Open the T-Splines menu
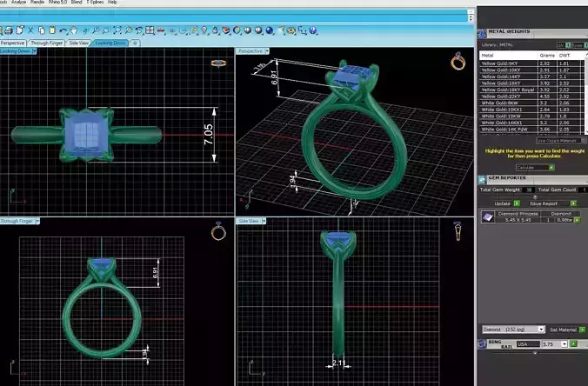The width and height of the screenshot is (588, 386). 95,3
